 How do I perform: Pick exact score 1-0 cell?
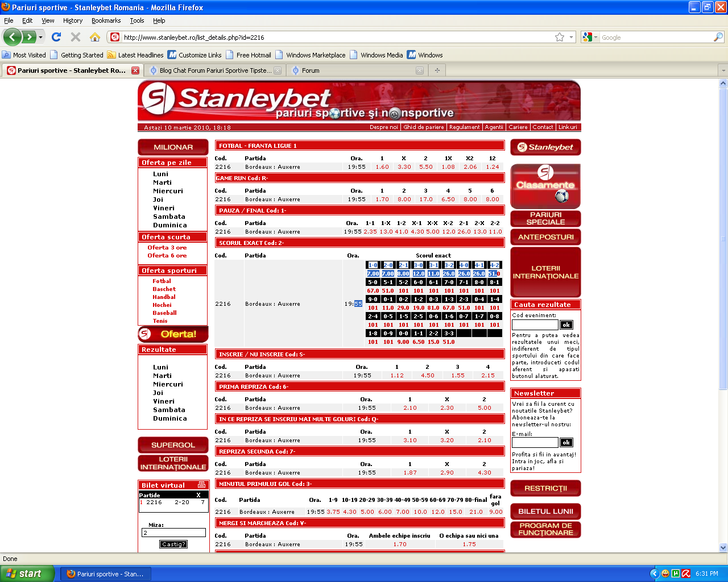coord(373,265)
